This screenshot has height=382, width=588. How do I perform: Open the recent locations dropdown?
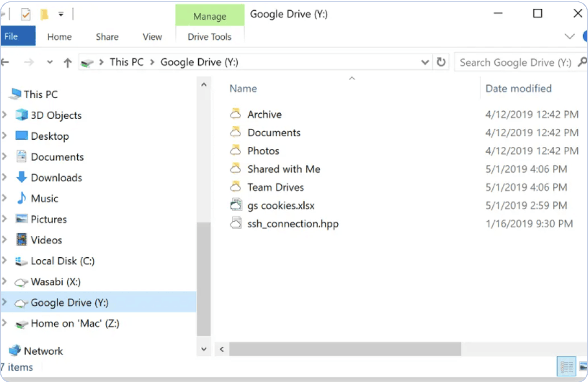pyautogui.click(x=50, y=62)
